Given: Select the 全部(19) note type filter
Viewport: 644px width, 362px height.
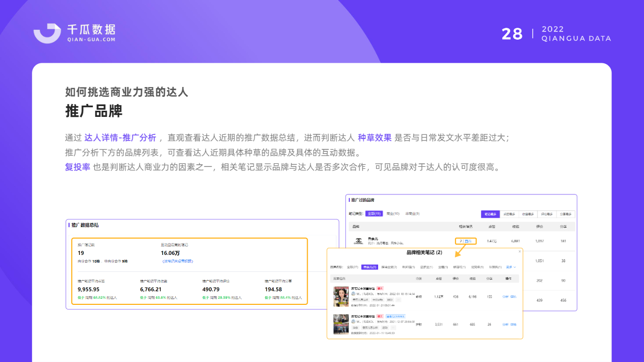Looking at the screenshot, I should coord(374,214).
